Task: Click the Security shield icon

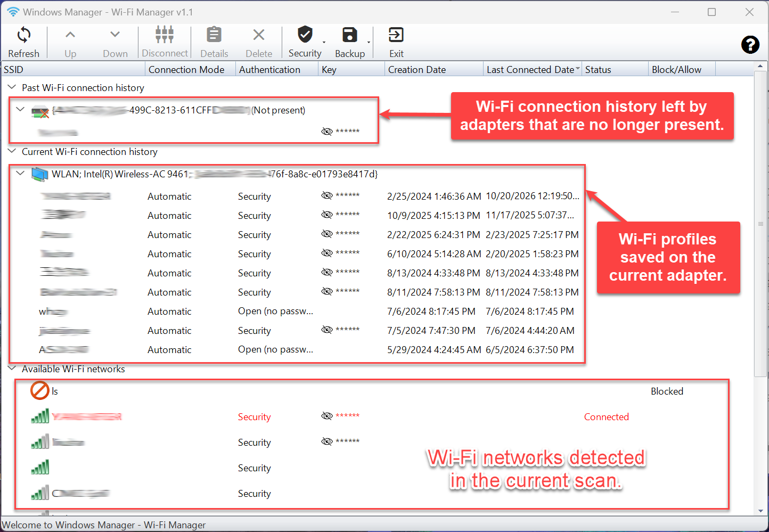Action: [x=305, y=34]
